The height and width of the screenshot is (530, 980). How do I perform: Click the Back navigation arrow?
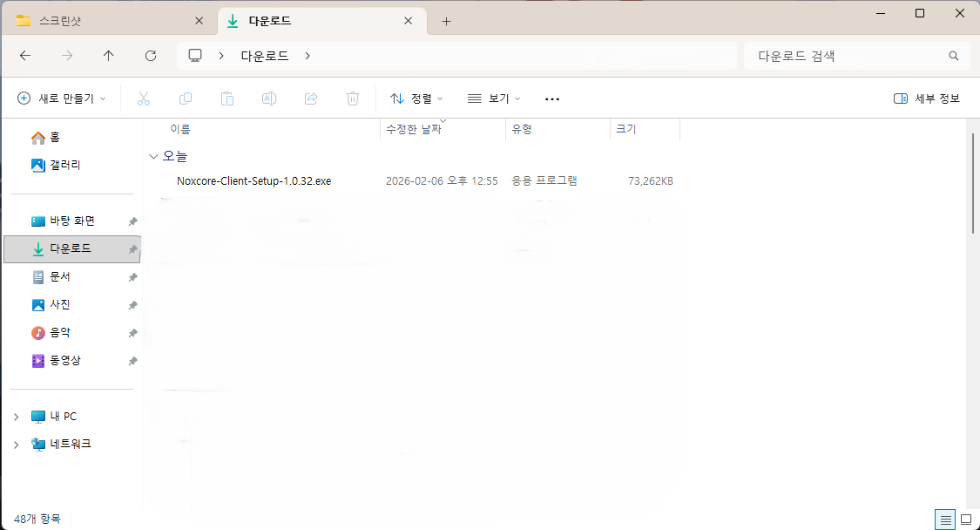pyautogui.click(x=25, y=56)
